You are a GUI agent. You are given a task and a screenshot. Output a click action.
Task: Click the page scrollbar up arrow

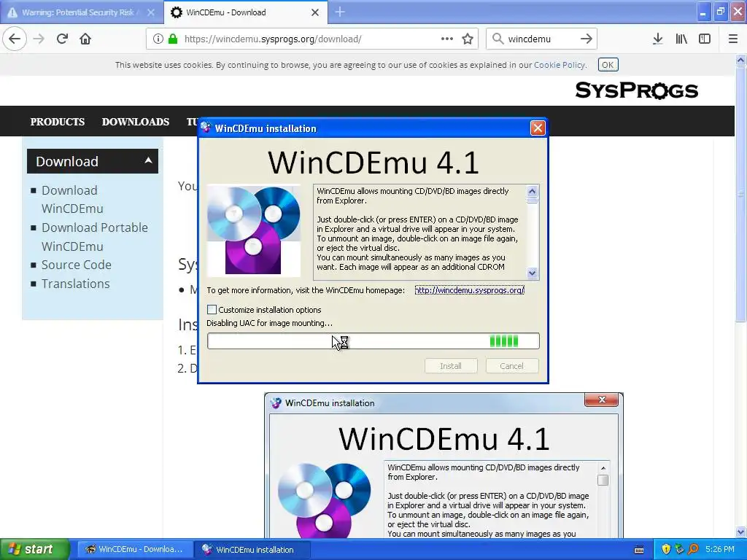click(x=741, y=60)
